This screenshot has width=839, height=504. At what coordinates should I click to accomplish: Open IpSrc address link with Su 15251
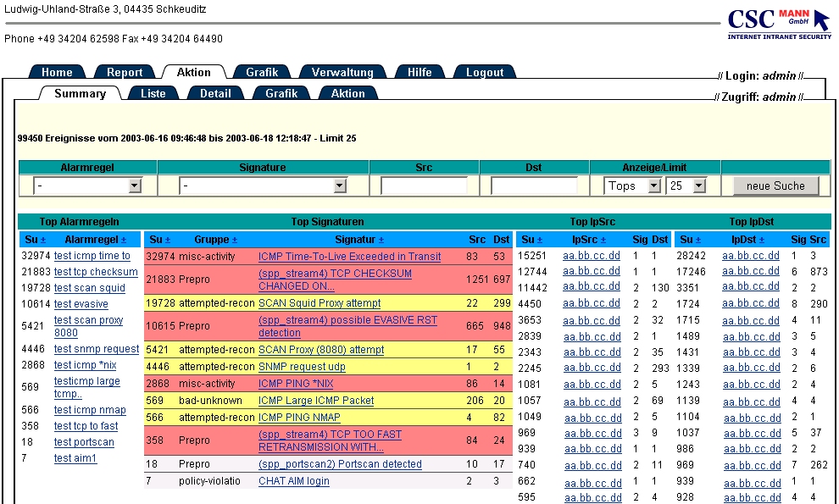[592, 256]
